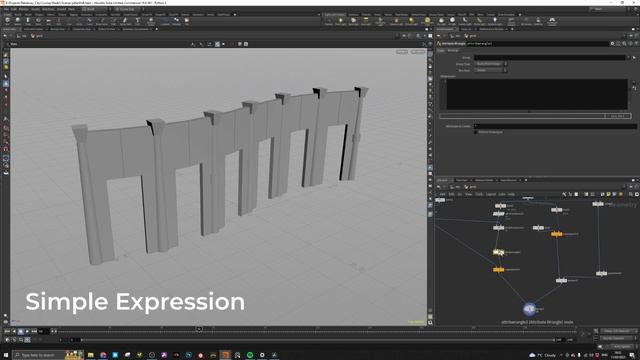Open the Edit menu in main menubar
This screenshot has height=360, width=640.
tap(14, 9)
